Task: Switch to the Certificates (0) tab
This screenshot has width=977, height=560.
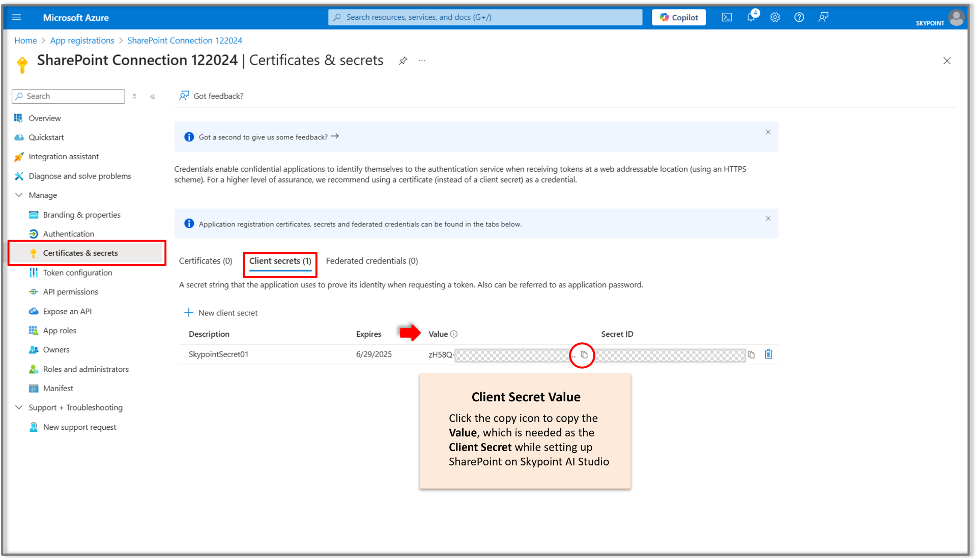Action: 205,260
